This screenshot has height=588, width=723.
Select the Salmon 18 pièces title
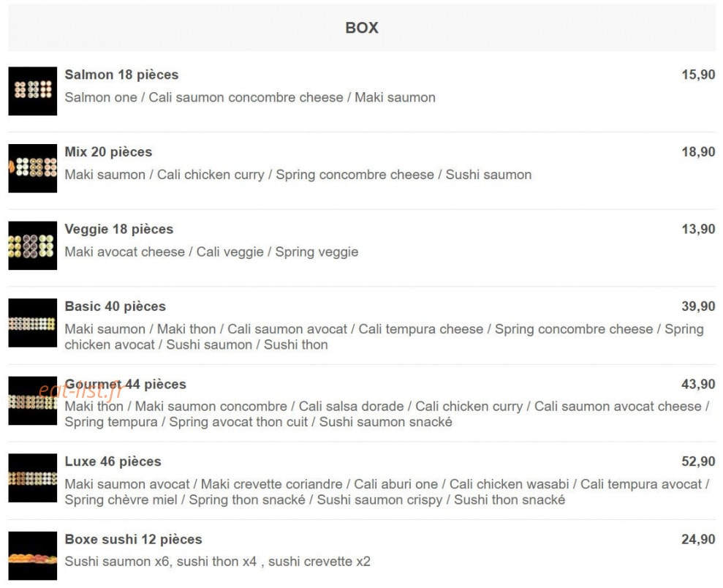tap(122, 75)
